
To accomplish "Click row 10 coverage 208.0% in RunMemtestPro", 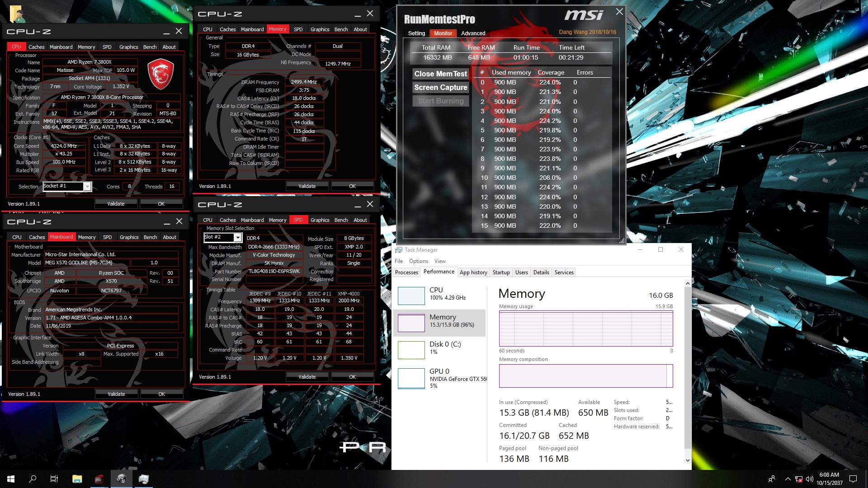I will pyautogui.click(x=550, y=178).
